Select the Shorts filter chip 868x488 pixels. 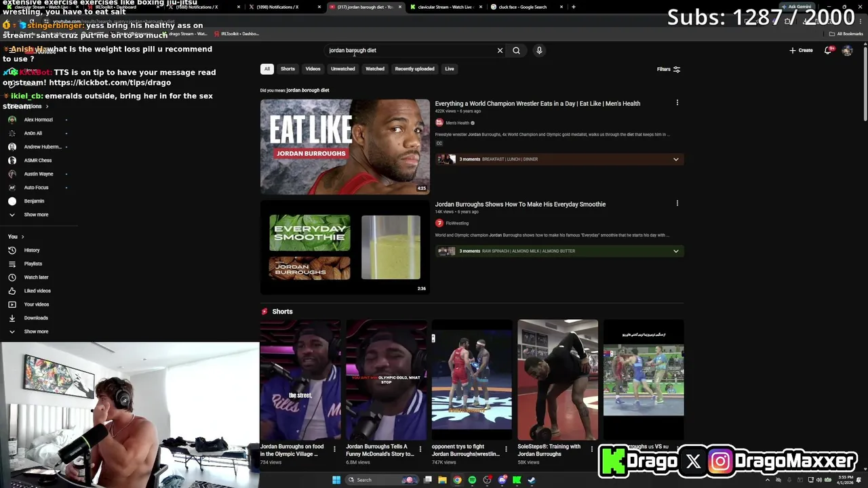click(288, 68)
